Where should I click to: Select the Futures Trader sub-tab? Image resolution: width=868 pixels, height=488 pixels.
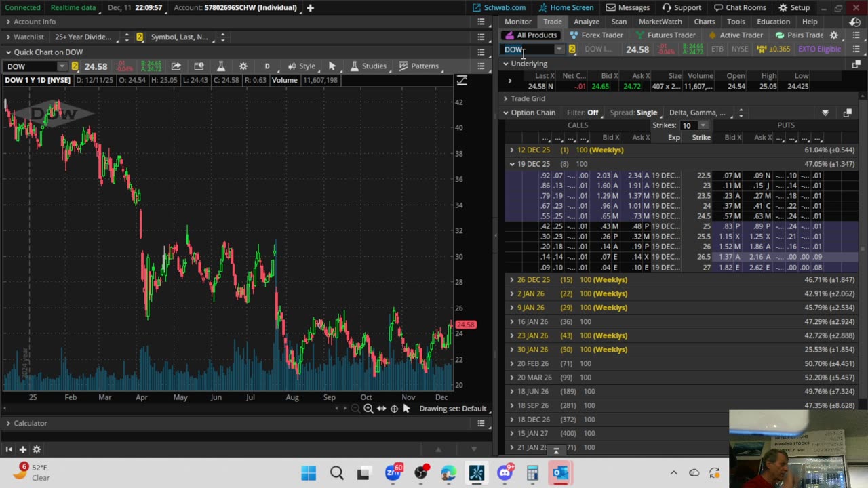(x=665, y=35)
